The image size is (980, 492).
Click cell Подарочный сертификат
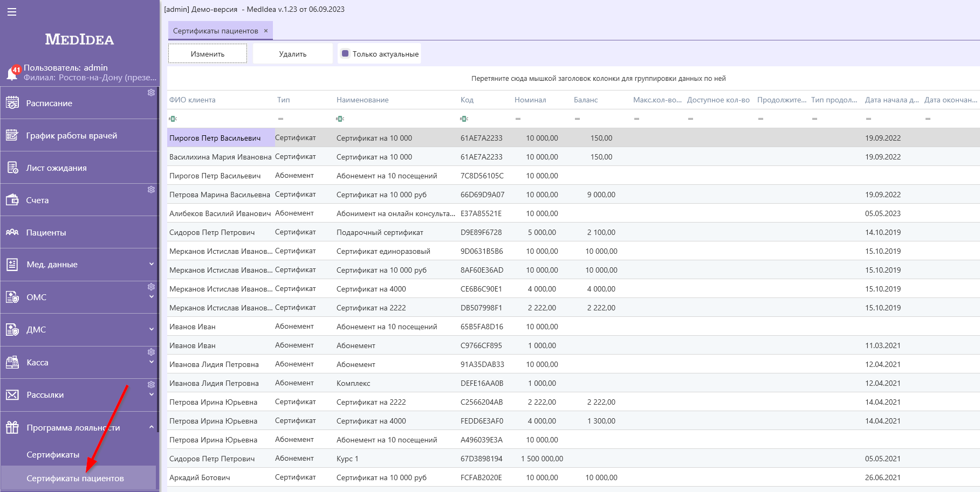tap(380, 232)
